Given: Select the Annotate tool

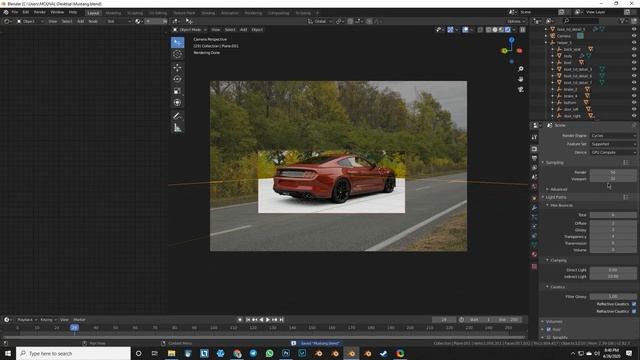Looking at the screenshot, I should pyautogui.click(x=178, y=116).
